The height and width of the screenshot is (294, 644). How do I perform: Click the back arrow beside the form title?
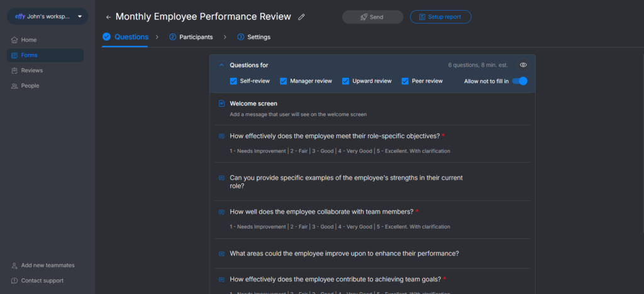pyautogui.click(x=108, y=17)
